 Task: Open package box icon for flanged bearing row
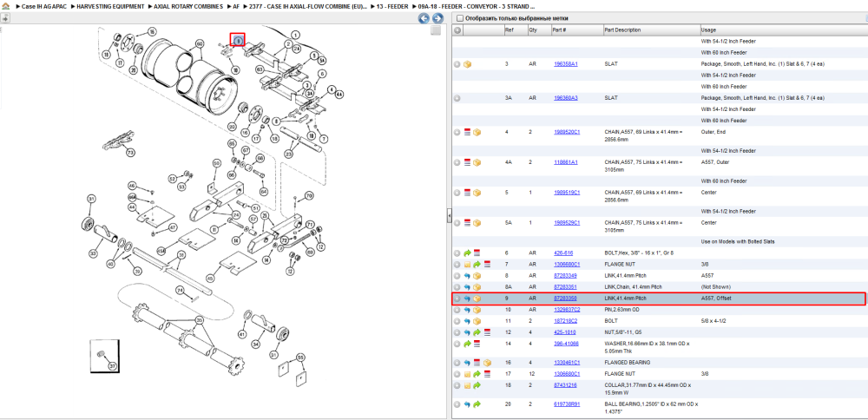click(x=487, y=363)
